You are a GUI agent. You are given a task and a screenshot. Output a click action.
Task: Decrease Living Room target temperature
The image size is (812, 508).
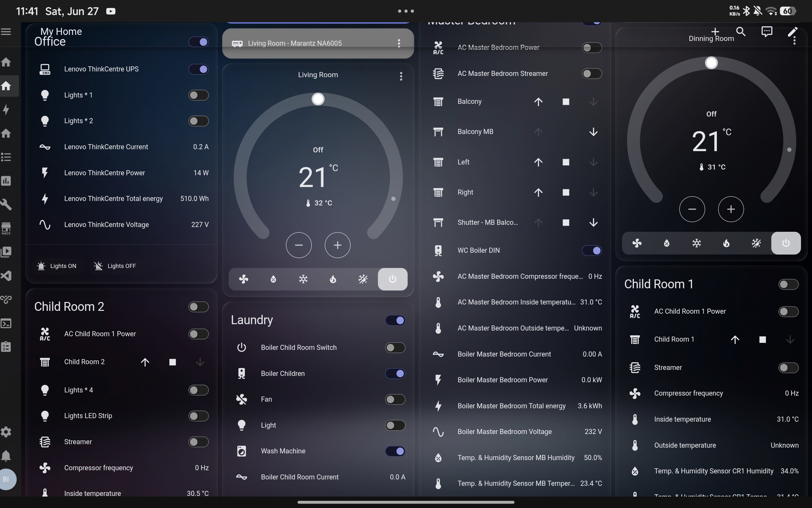[298, 245]
